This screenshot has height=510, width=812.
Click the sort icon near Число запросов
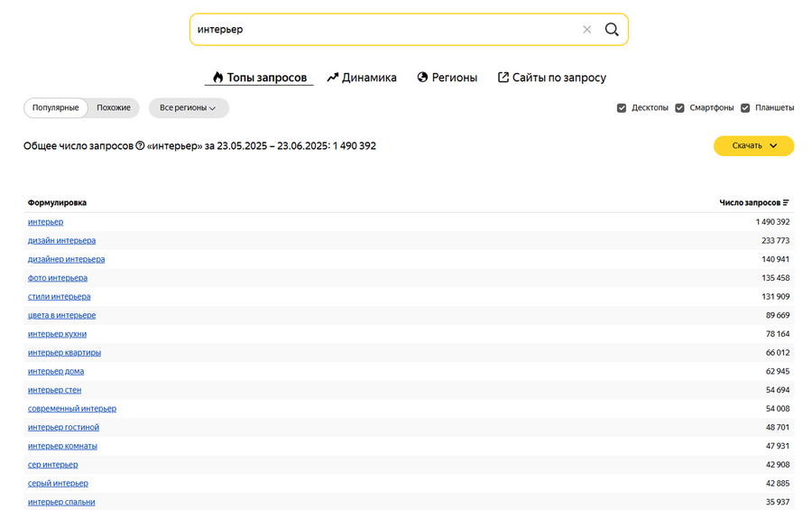786,203
